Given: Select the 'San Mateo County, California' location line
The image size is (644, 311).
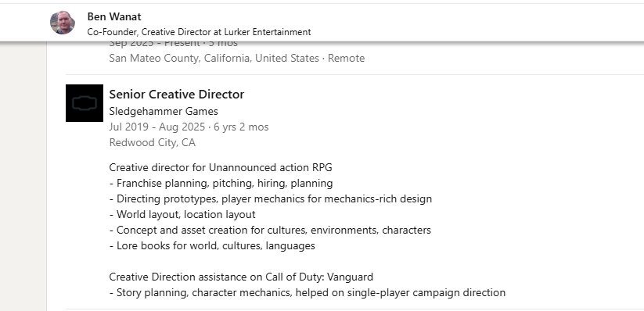Looking at the screenshot, I should coord(237,59).
